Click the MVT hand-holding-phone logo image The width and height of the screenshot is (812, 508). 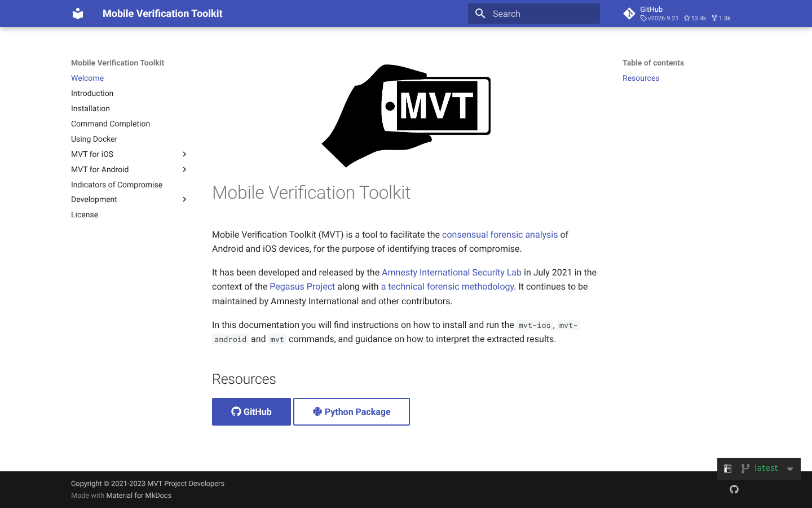pyautogui.click(x=406, y=116)
